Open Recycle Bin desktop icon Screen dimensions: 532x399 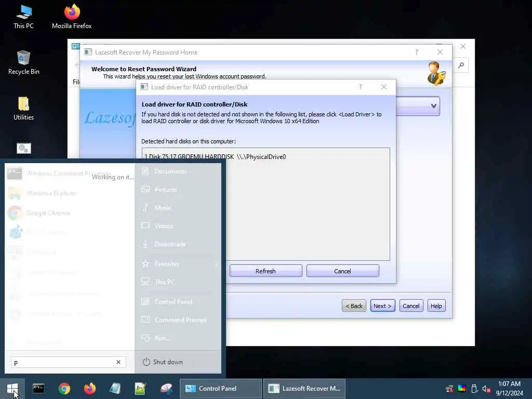pyautogui.click(x=23, y=63)
